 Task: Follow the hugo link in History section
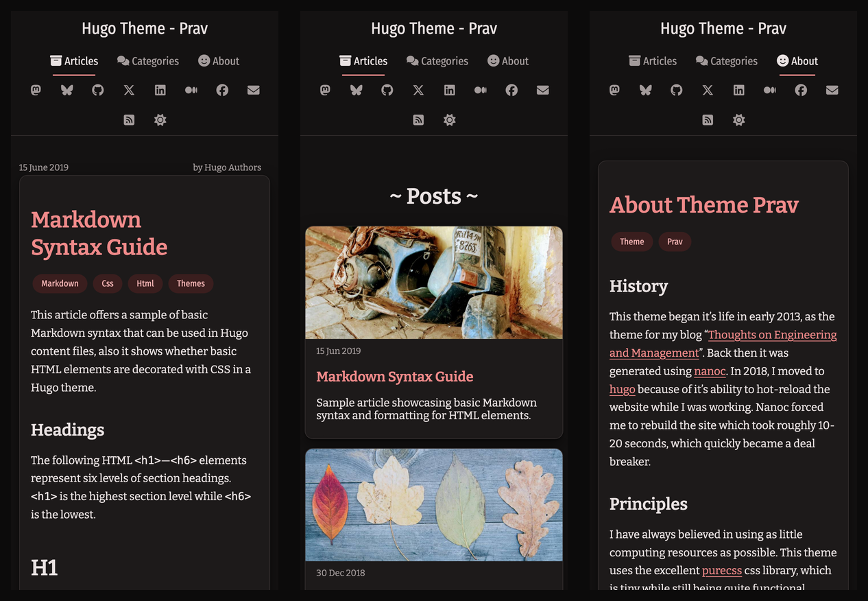[x=623, y=389]
